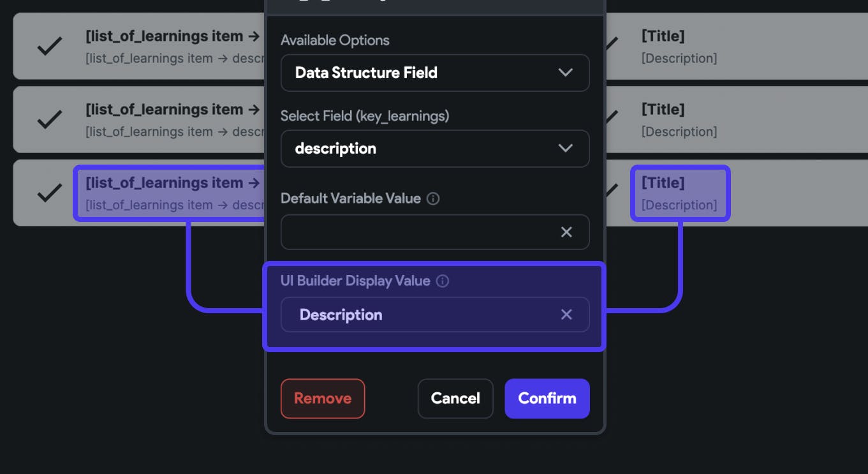Open the Available Options dropdown

click(435, 73)
